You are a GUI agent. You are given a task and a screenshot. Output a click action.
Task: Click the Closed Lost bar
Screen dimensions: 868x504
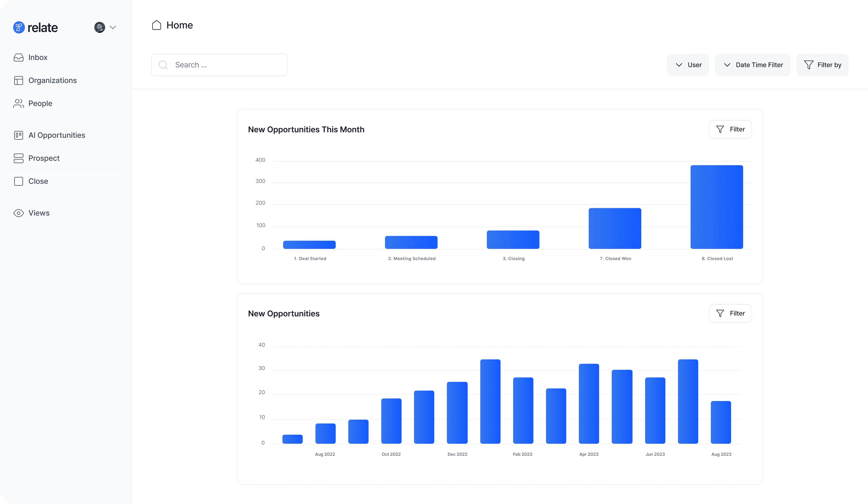[x=717, y=207]
